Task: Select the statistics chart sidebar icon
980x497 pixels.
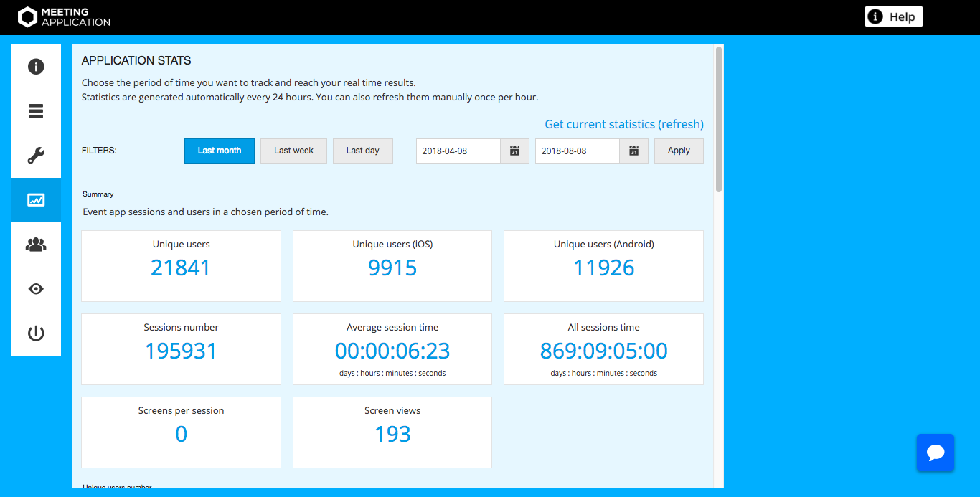Action: pyautogui.click(x=36, y=200)
